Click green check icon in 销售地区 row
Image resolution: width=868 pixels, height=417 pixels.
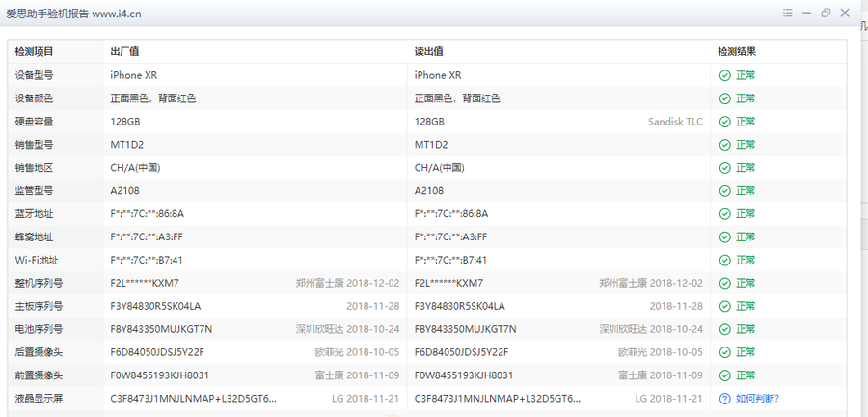pyautogui.click(x=724, y=168)
